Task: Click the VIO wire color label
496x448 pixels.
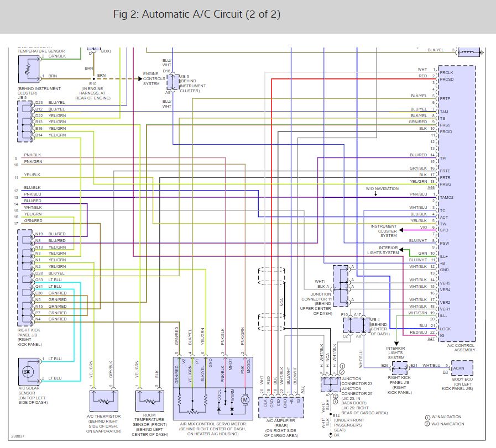Action: click(424, 227)
